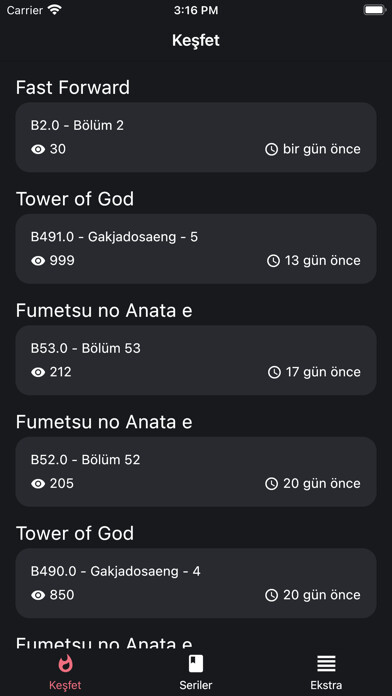Tap the eye icon next to 30 views

38,150
